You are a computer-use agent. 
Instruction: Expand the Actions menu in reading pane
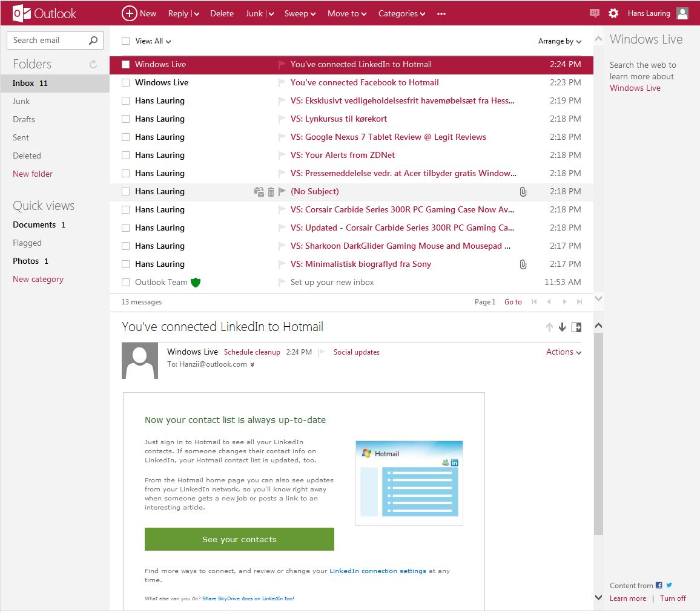click(x=563, y=352)
